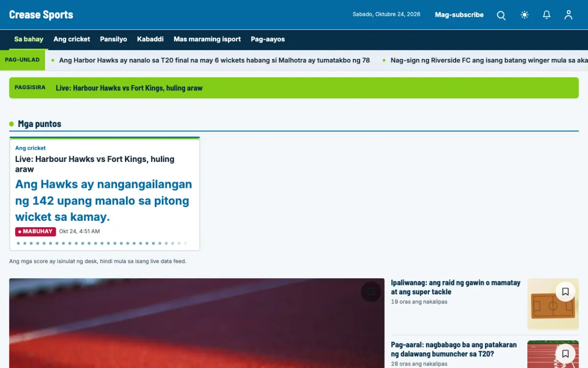Click the 'Okt 24, 4:51 AM' timestamp
Screen dimensions: 588x368
pyautogui.click(x=79, y=232)
